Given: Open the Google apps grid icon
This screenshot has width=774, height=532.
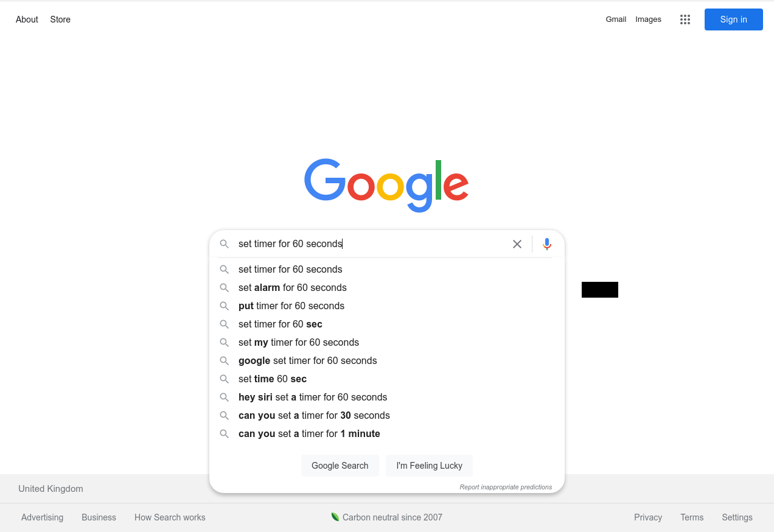Looking at the screenshot, I should click(x=685, y=19).
